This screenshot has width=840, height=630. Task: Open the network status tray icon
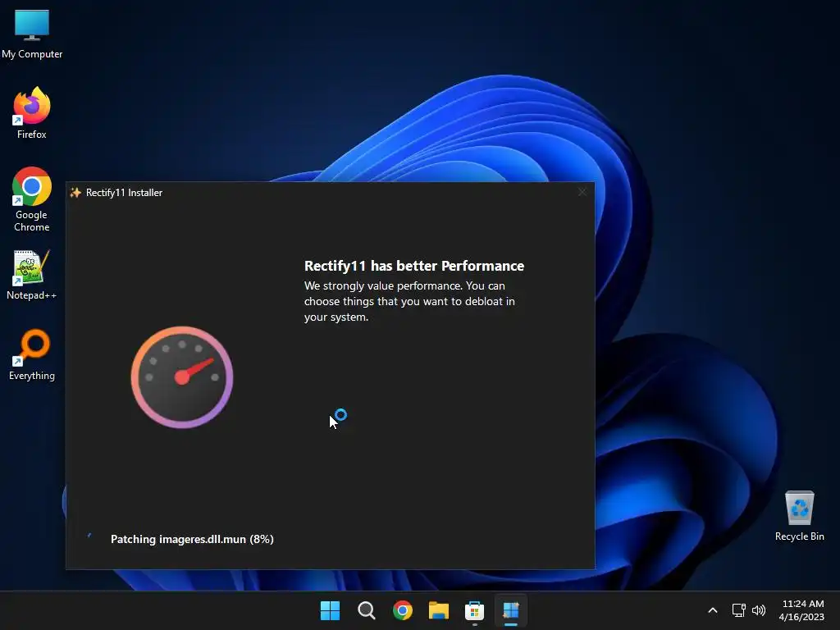(739, 610)
